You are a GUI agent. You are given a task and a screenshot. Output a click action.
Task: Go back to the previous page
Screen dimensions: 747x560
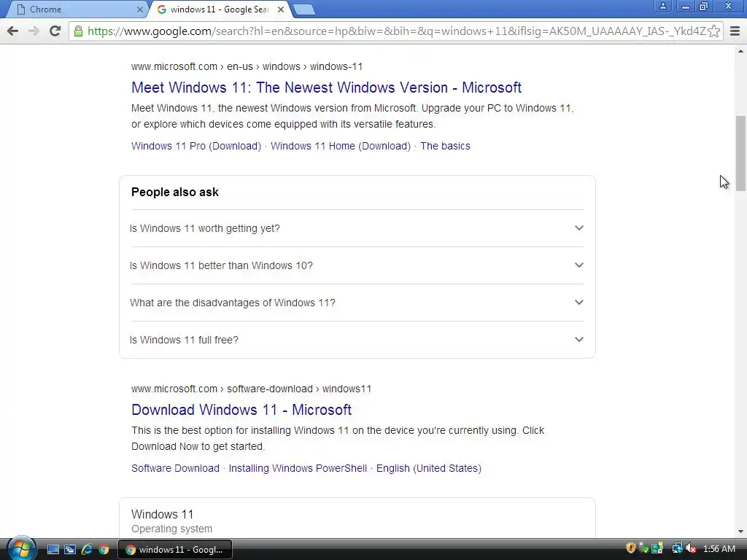click(x=13, y=31)
